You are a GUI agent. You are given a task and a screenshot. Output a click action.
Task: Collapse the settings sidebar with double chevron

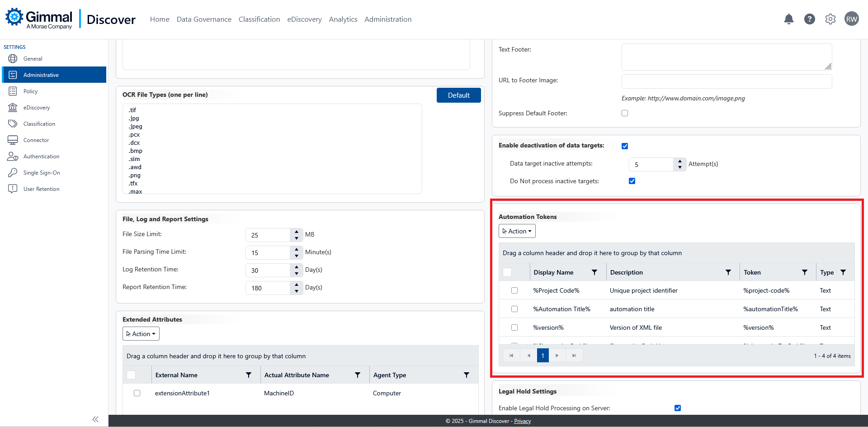point(95,419)
